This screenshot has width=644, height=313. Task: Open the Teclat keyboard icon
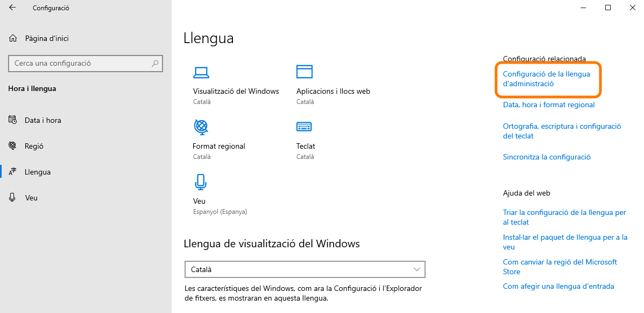pos(304,127)
